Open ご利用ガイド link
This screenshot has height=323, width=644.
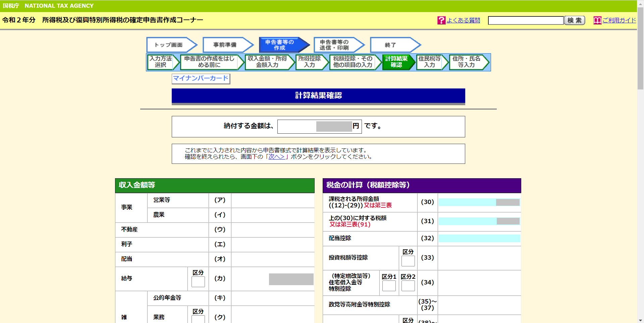(x=619, y=20)
